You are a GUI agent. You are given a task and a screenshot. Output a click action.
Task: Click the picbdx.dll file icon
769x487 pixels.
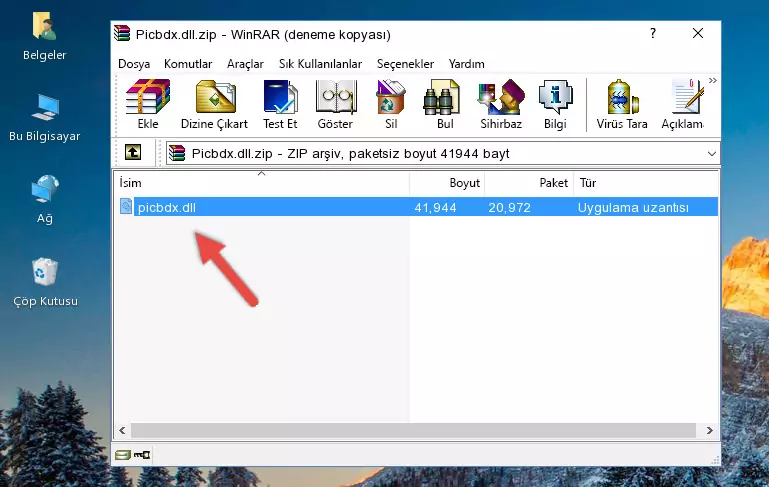(126, 206)
